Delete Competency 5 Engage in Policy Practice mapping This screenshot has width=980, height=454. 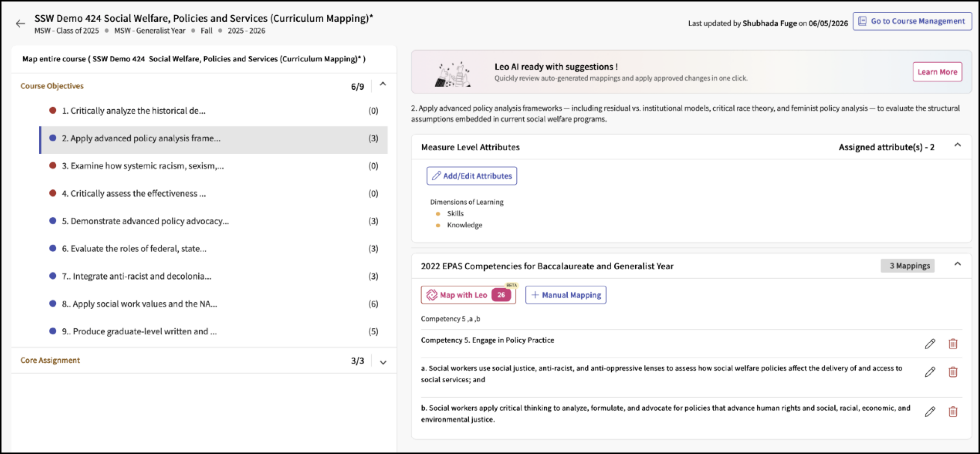click(953, 344)
